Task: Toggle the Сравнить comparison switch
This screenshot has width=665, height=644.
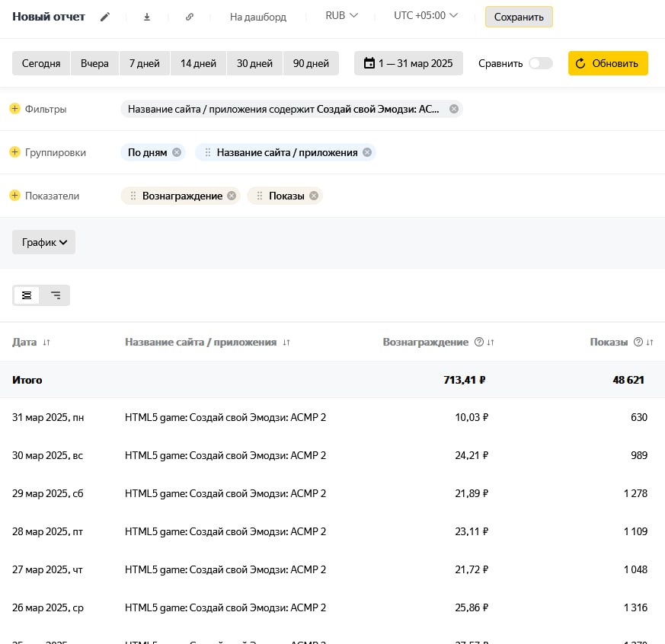Action: (x=540, y=63)
